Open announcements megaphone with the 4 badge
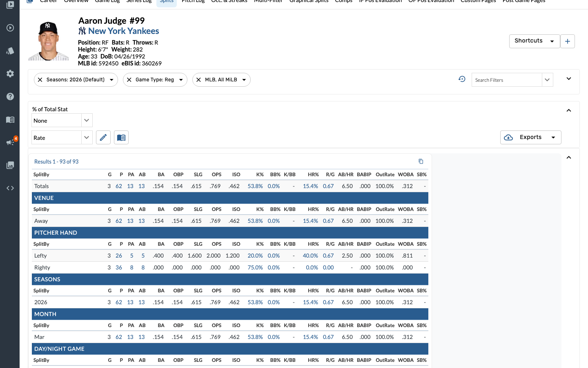The width and height of the screenshot is (588, 368). pos(10,142)
